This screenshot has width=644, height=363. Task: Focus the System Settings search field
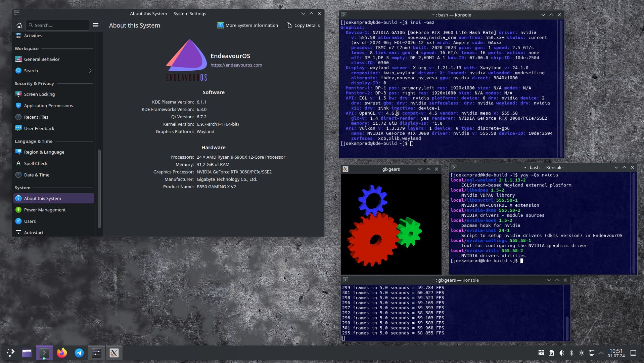(57, 25)
